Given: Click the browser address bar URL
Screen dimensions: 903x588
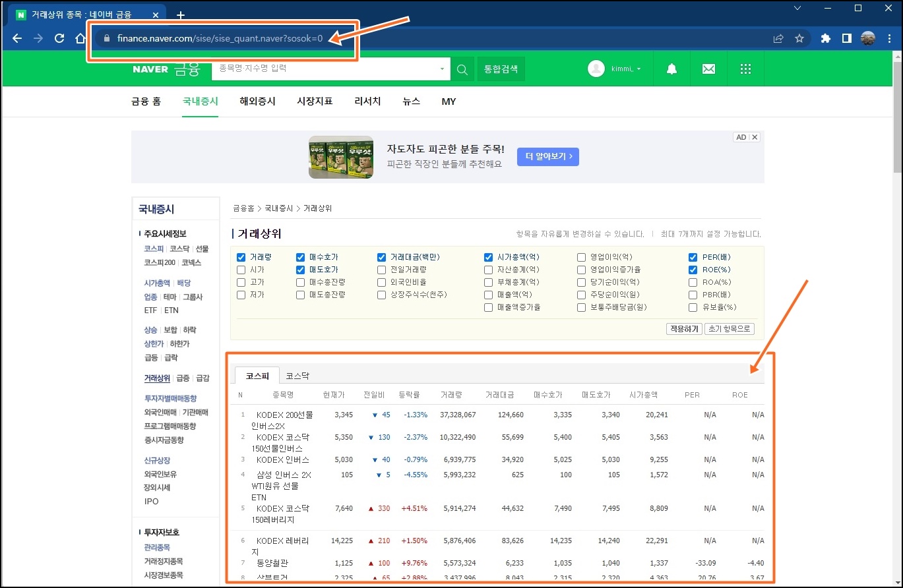Looking at the screenshot, I should point(220,38).
